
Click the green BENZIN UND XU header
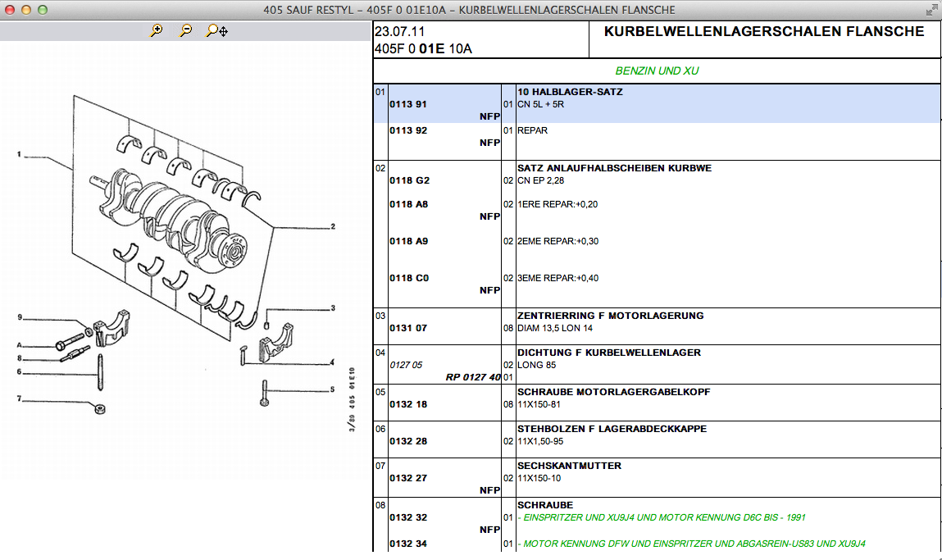coord(657,71)
